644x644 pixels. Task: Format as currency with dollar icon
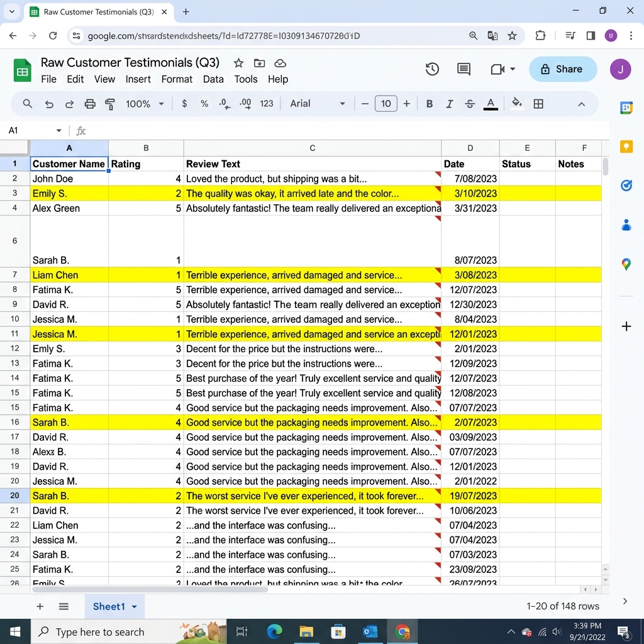coord(184,104)
